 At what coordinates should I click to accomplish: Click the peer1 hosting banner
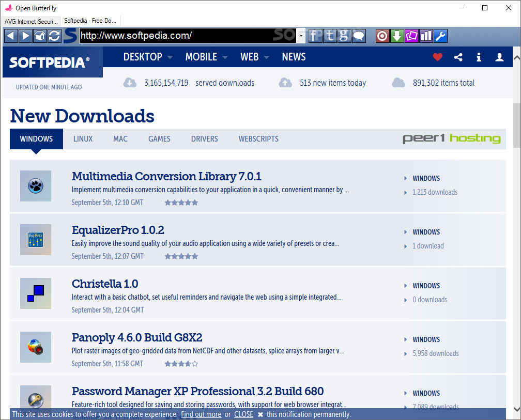click(x=451, y=138)
